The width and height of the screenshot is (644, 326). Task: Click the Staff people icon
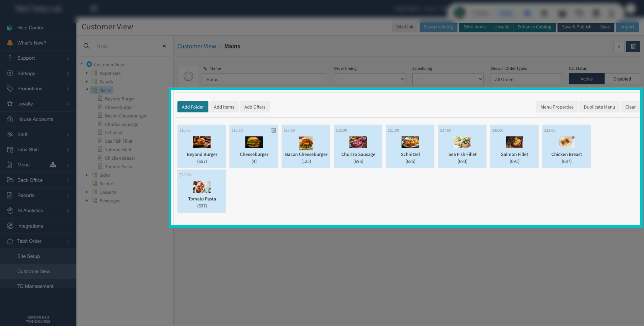tap(10, 134)
